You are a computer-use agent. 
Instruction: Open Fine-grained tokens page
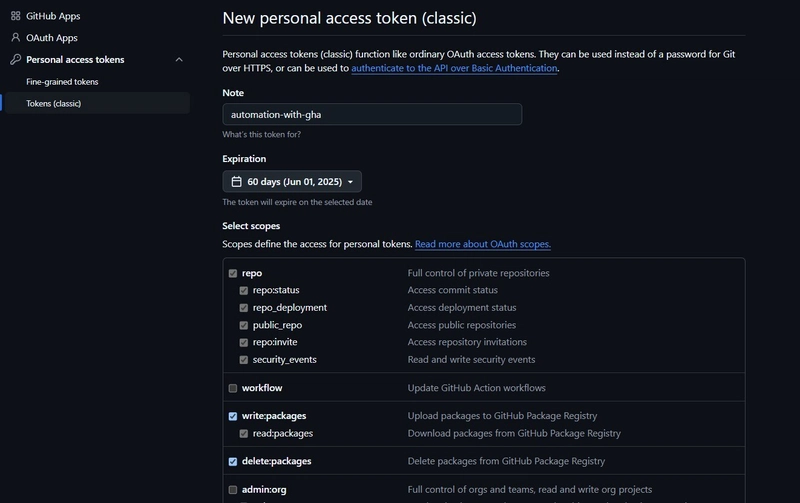[x=62, y=82]
